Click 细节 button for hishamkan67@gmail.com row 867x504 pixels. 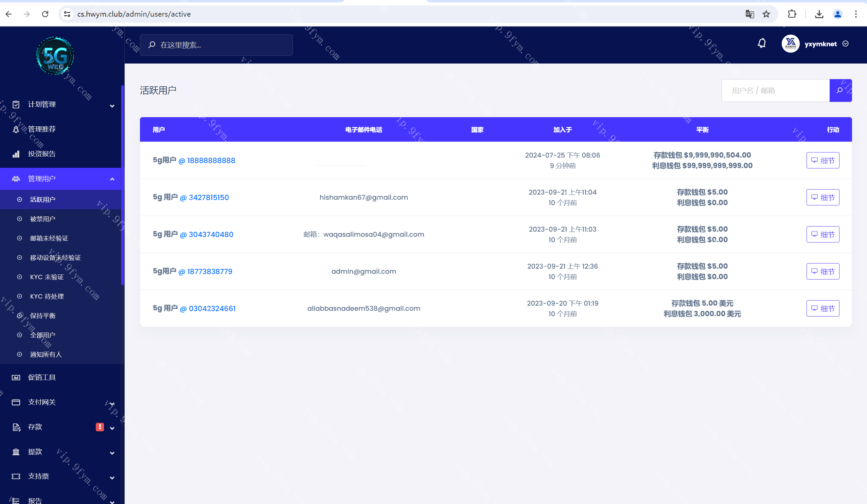coord(822,197)
